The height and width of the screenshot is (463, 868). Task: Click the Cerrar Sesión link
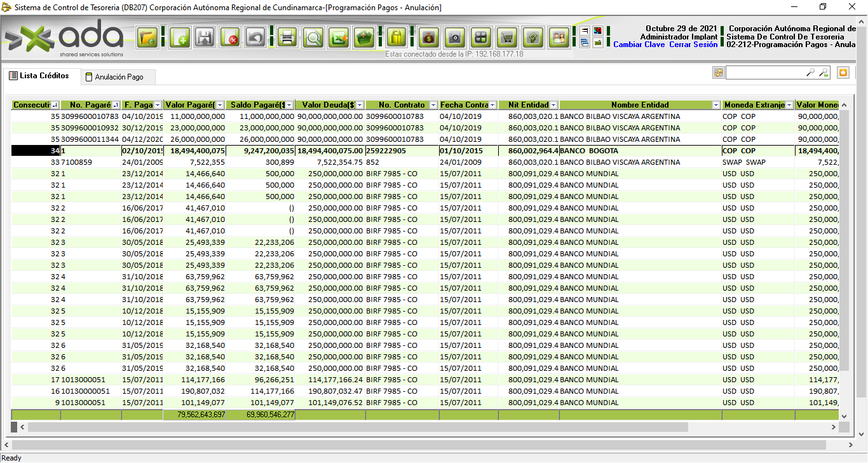(693, 45)
